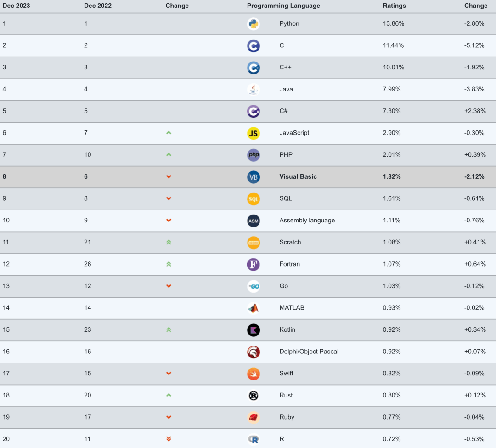
Task: Click the Swift logo icon
Action: coord(254,374)
